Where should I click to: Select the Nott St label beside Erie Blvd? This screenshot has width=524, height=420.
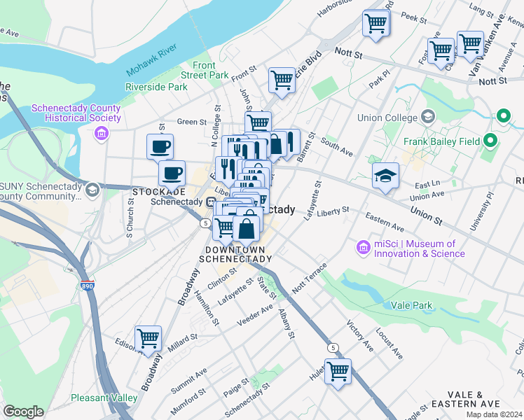coord(349,52)
